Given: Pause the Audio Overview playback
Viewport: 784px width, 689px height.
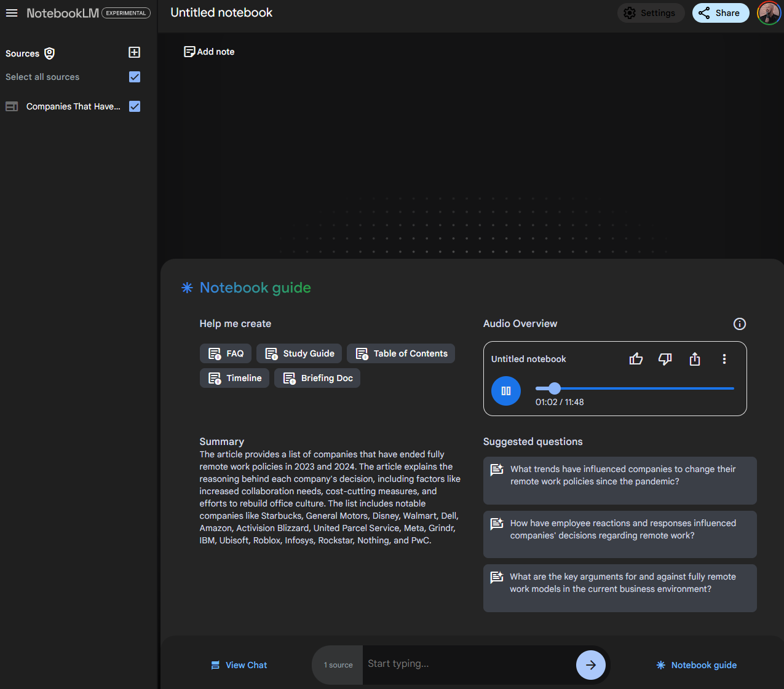Looking at the screenshot, I should [505, 391].
